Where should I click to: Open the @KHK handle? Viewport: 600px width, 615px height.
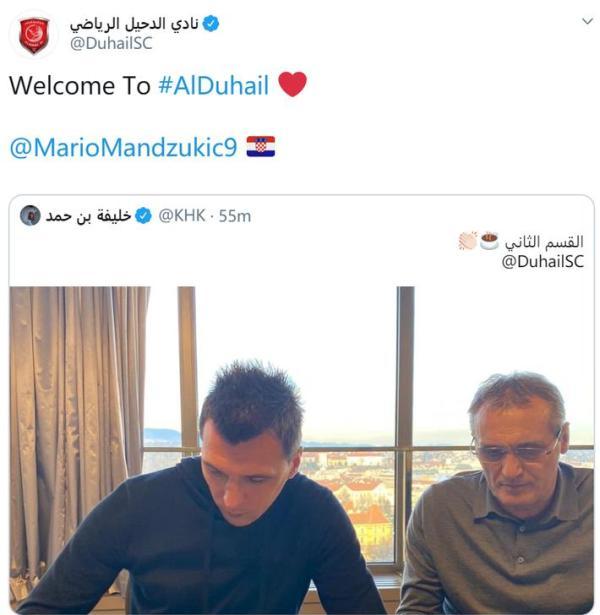pos(182,216)
